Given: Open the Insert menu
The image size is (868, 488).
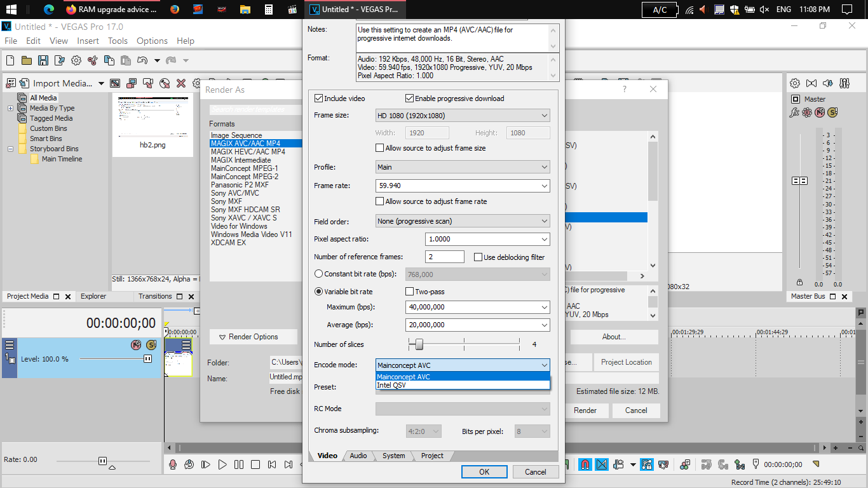Looking at the screenshot, I should point(88,41).
